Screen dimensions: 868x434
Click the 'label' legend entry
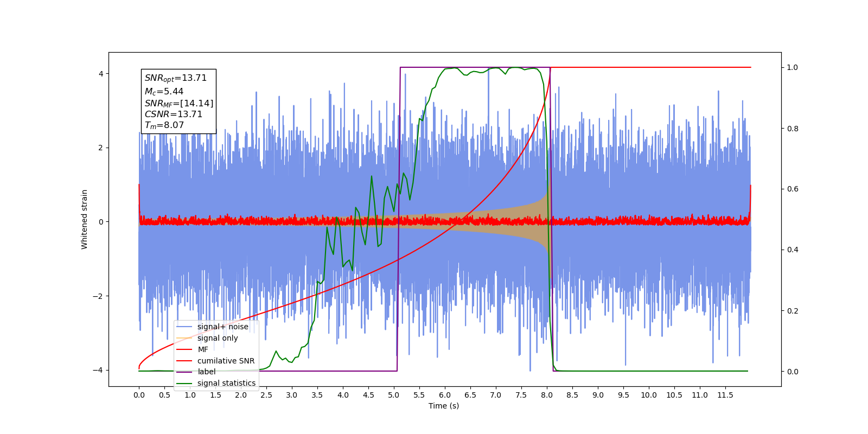pos(206,372)
